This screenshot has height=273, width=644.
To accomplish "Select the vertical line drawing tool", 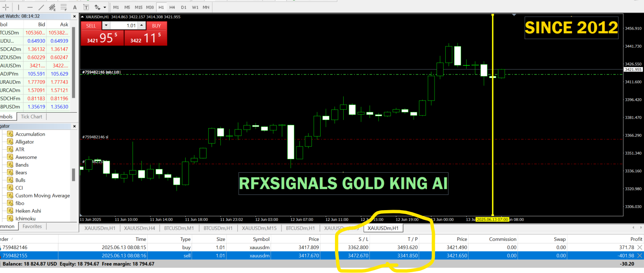I will [x=18, y=7].
